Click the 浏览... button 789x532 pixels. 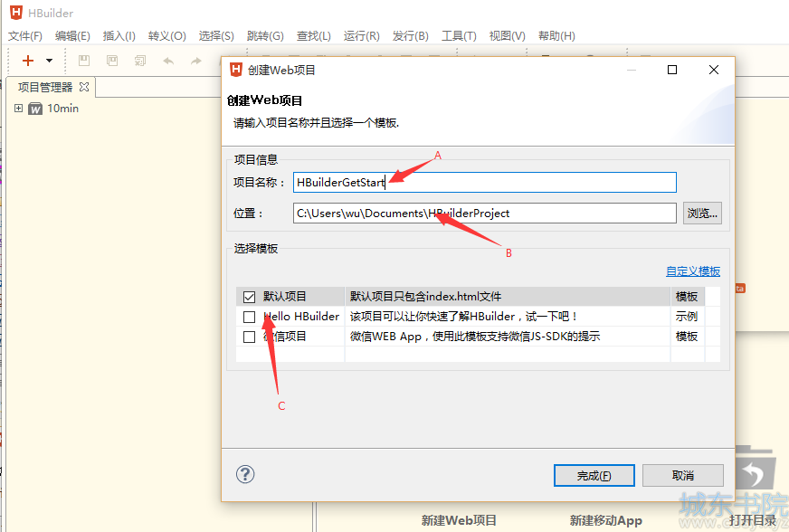click(702, 214)
